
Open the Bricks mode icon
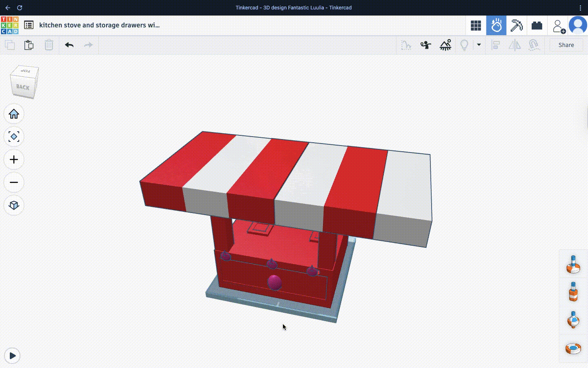click(x=537, y=25)
